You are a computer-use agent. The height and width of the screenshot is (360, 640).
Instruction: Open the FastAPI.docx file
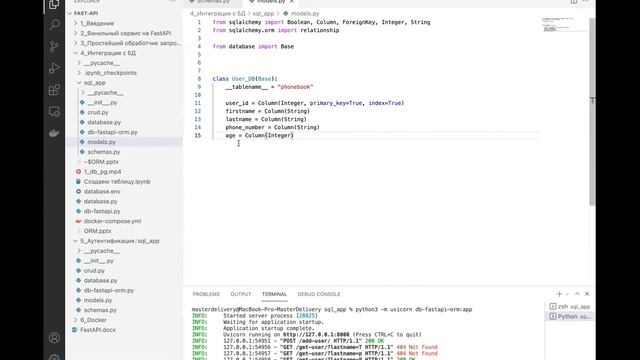click(98, 330)
